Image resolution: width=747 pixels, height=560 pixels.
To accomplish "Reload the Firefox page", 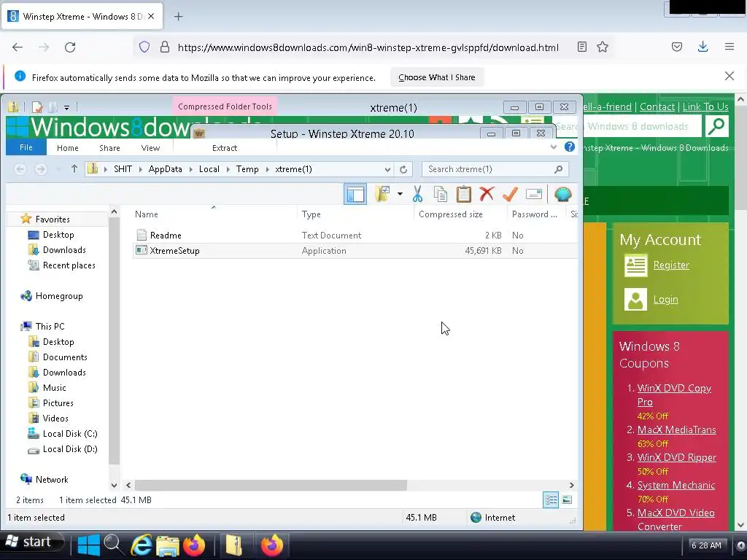I will coord(70,47).
